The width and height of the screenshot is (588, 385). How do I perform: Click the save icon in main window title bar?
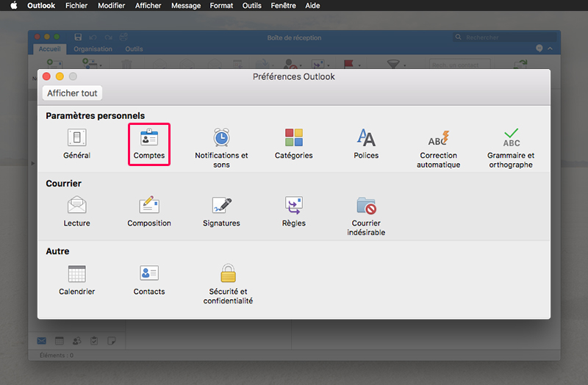pos(78,37)
